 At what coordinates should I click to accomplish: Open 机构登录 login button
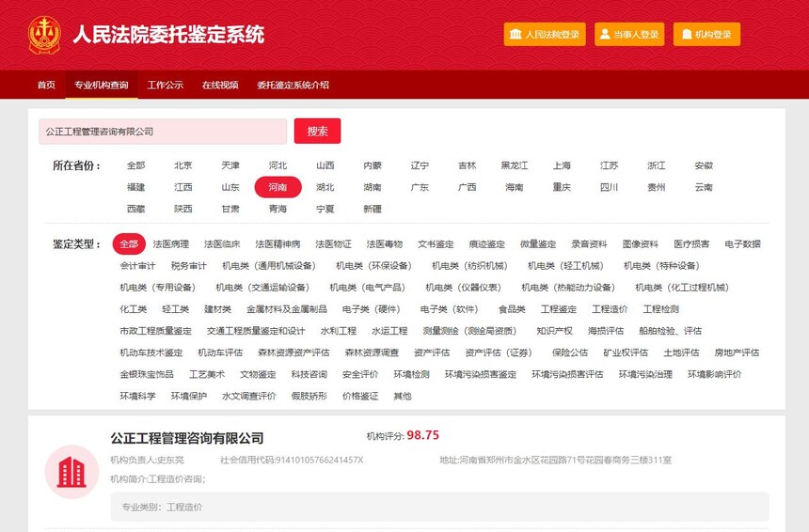(706, 35)
